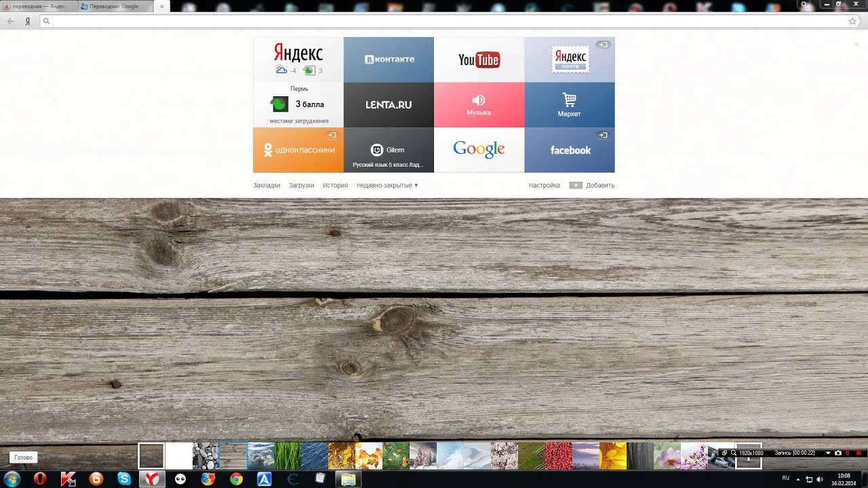This screenshot has width=868, height=488.
Task: Launch Opera from the taskbar
Action: tap(40, 479)
